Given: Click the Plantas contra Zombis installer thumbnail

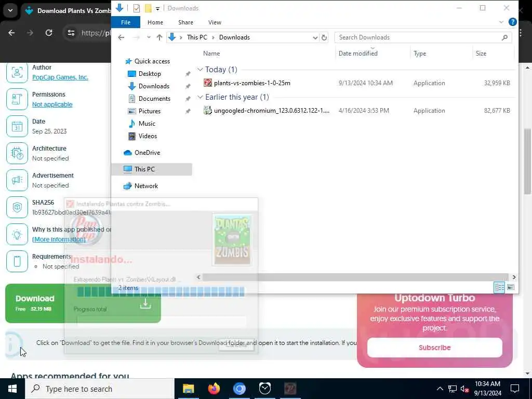Looking at the screenshot, I should click(x=232, y=240).
